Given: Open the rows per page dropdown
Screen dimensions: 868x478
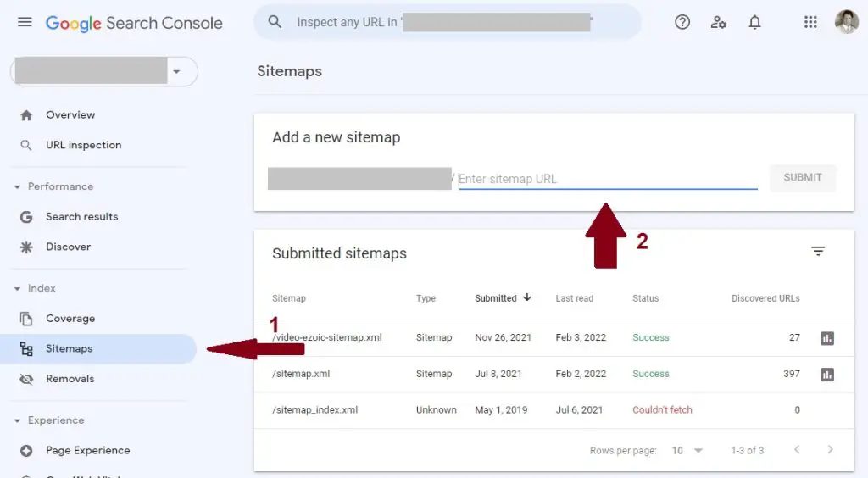Looking at the screenshot, I should (x=687, y=450).
